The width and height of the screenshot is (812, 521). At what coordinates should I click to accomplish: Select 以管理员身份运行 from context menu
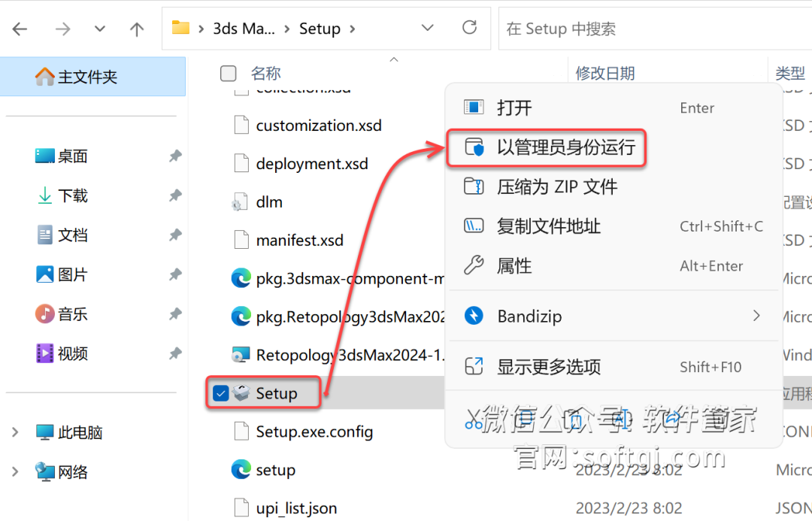pyautogui.click(x=565, y=147)
